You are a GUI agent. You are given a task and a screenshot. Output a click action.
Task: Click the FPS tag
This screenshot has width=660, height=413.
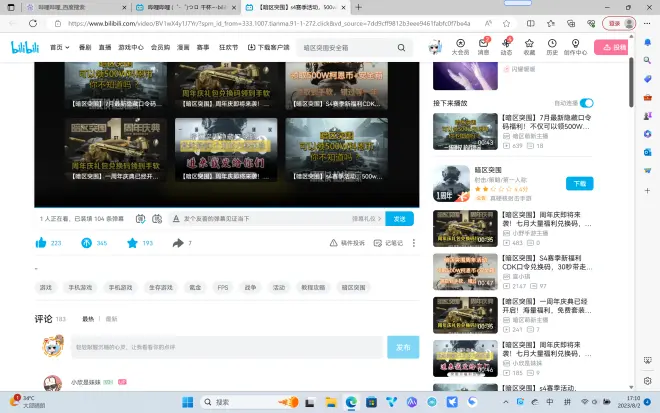[223, 288]
